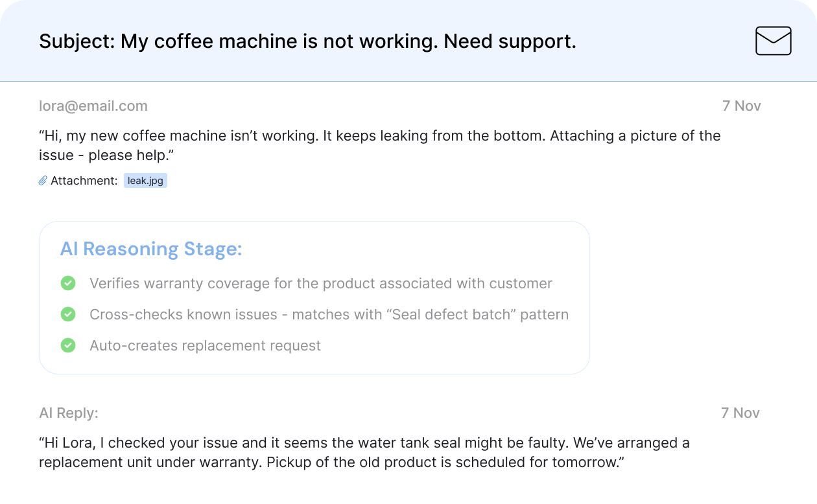Click the paperclip attachment icon
This screenshot has width=817, height=504.
point(43,181)
